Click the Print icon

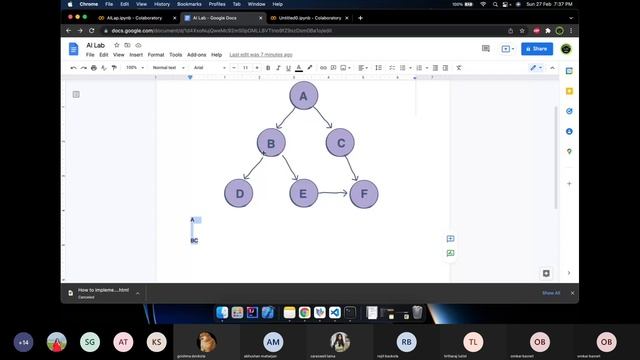pos(93,68)
